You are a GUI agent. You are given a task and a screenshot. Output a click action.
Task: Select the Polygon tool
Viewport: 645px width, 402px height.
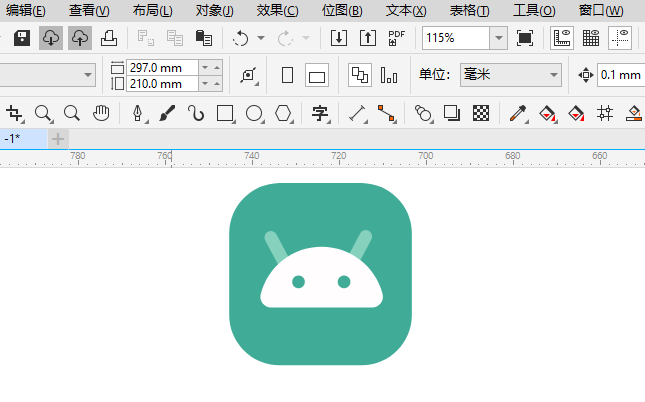(x=283, y=113)
